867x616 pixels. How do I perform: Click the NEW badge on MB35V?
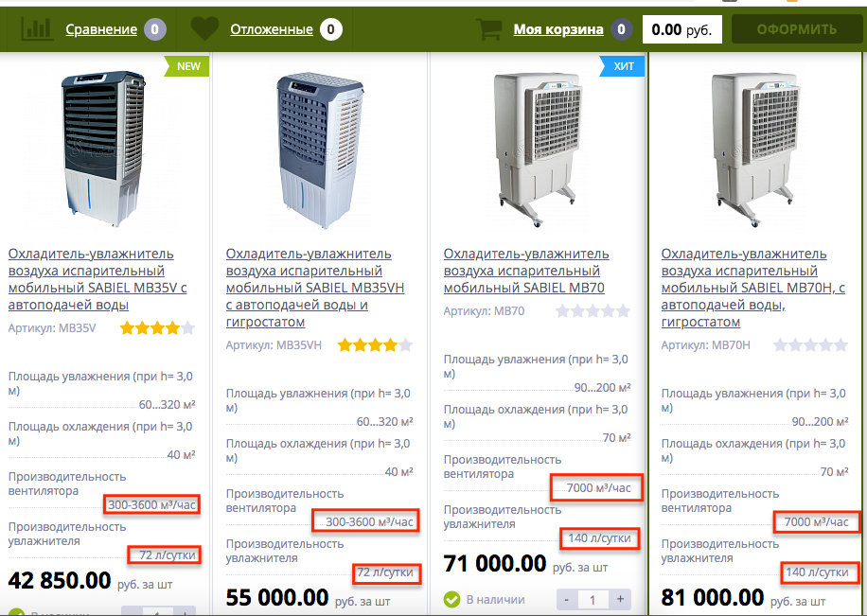pyautogui.click(x=187, y=66)
